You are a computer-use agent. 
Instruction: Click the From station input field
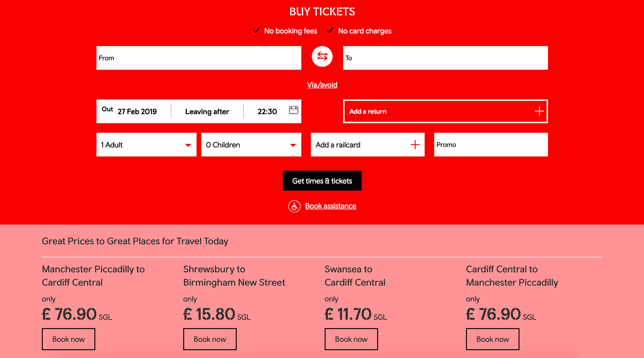pos(199,58)
